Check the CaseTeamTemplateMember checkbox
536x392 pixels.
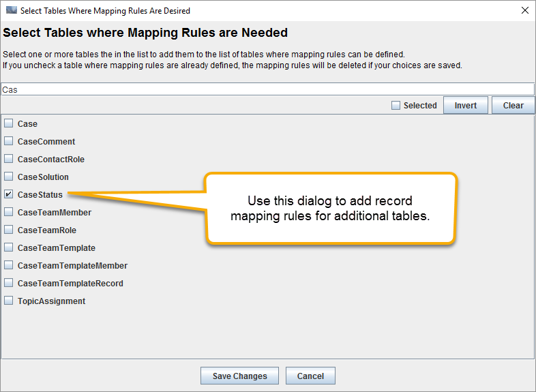tap(9, 266)
